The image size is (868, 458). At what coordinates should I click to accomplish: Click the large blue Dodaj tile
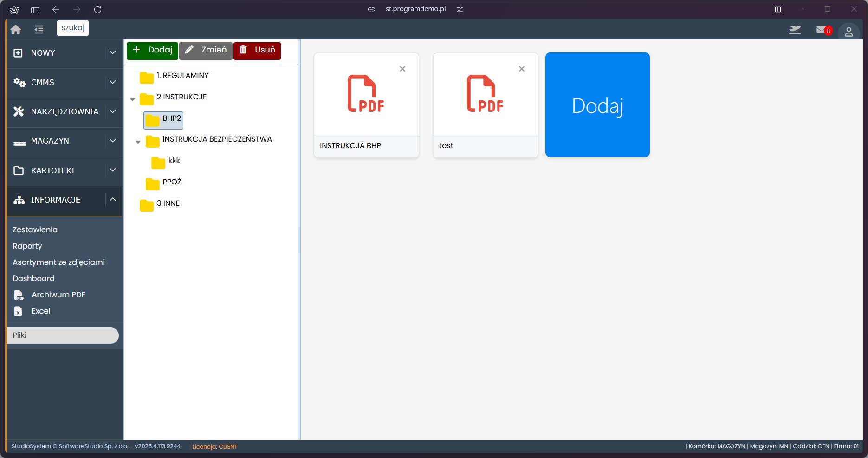[597, 105]
